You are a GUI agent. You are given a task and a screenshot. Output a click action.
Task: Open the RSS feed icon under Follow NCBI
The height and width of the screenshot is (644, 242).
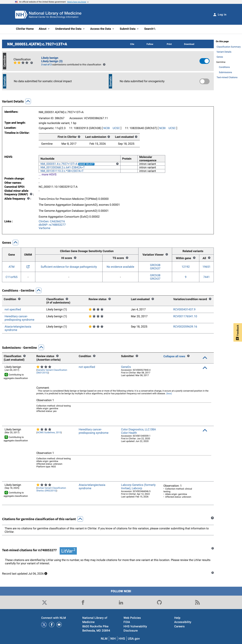[x=197, y=602]
